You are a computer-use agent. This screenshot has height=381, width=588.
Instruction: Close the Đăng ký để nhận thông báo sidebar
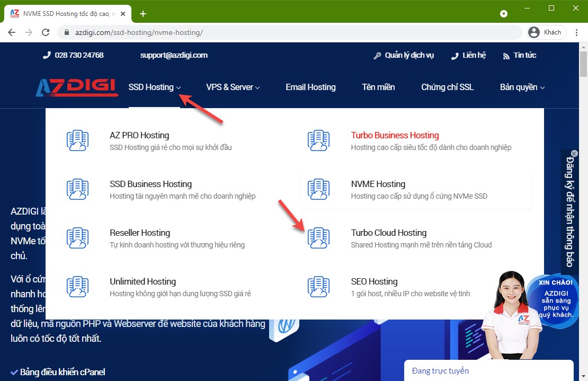(x=574, y=153)
